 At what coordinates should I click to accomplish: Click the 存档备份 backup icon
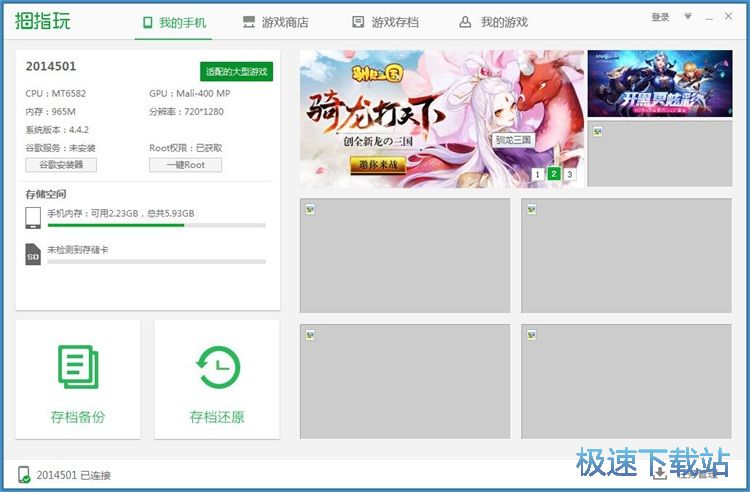pyautogui.click(x=78, y=367)
